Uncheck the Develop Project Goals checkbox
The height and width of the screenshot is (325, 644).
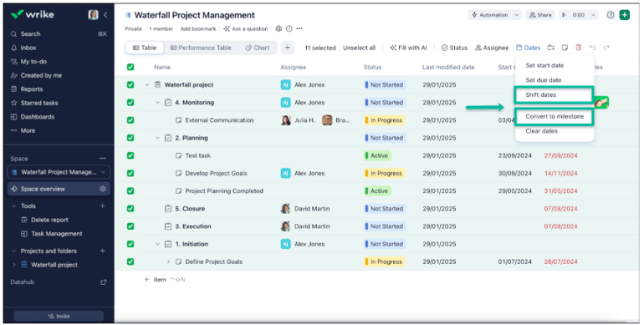[130, 173]
